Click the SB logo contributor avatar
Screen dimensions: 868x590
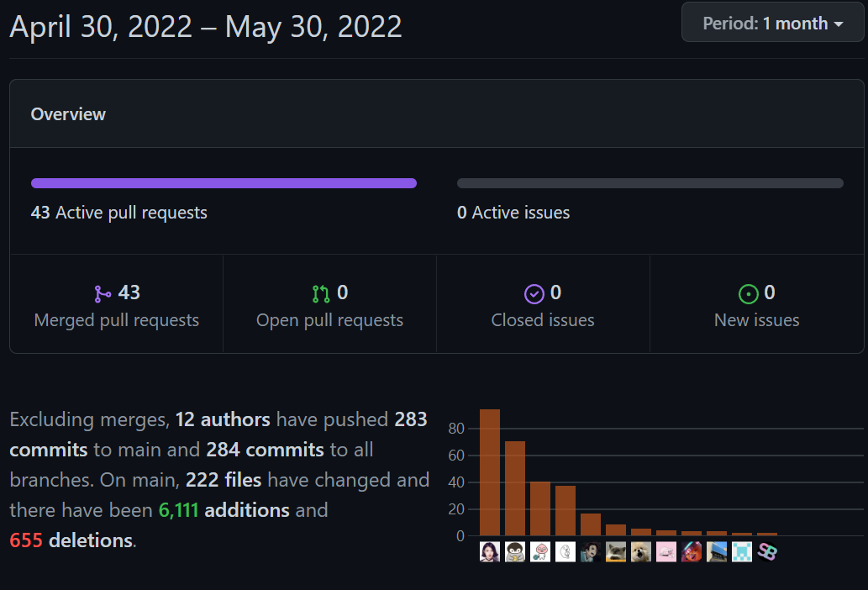point(767,552)
